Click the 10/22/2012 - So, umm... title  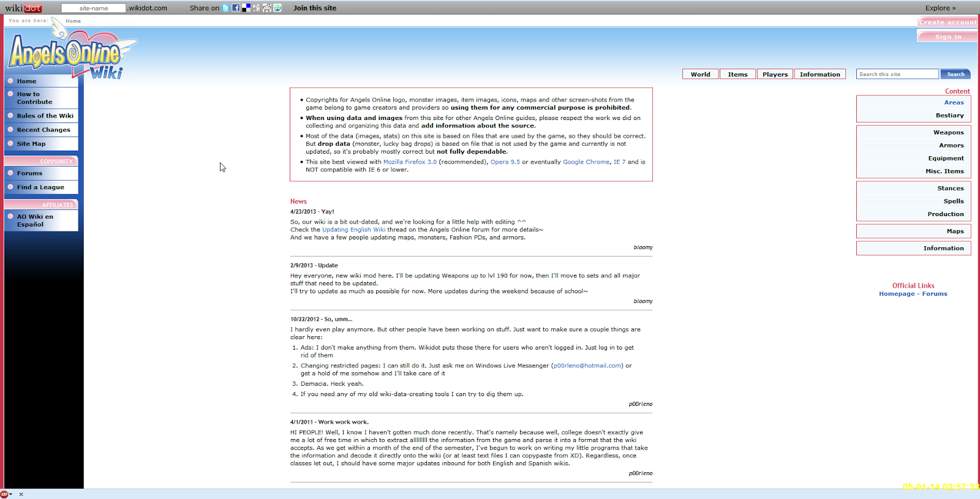pos(322,319)
